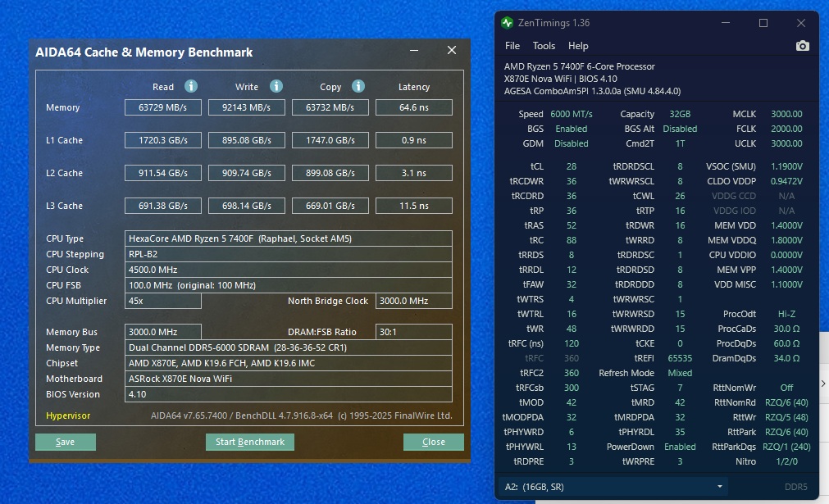Click the Memory Write value 92143 MB/s
Viewport: 829px width, 504px height.
click(x=246, y=107)
